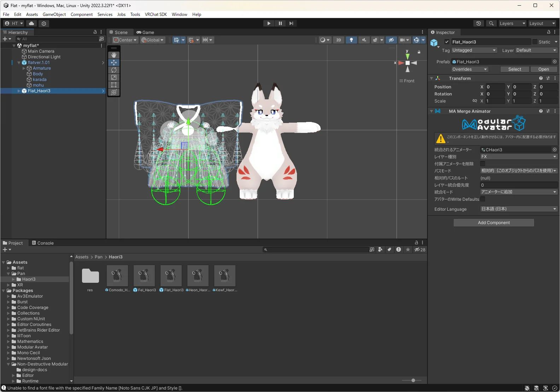Check the 付属アニメーターを削除 checkbox
Image resolution: width=560 pixels, height=392 pixels.
click(x=483, y=164)
